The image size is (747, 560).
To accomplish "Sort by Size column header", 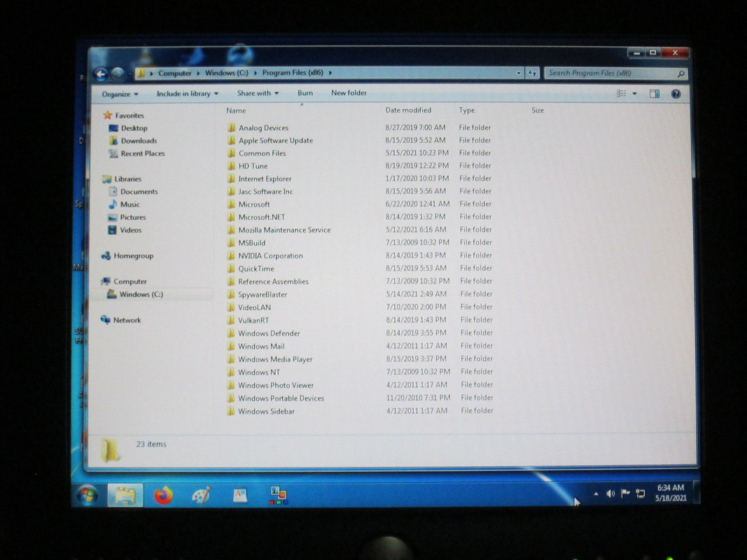I will (538, 110).
